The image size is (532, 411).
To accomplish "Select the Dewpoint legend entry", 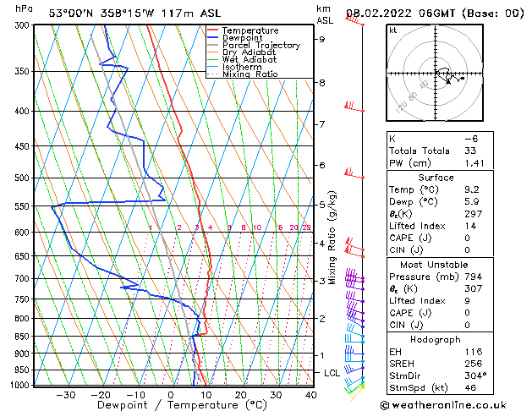I will 242,38.
